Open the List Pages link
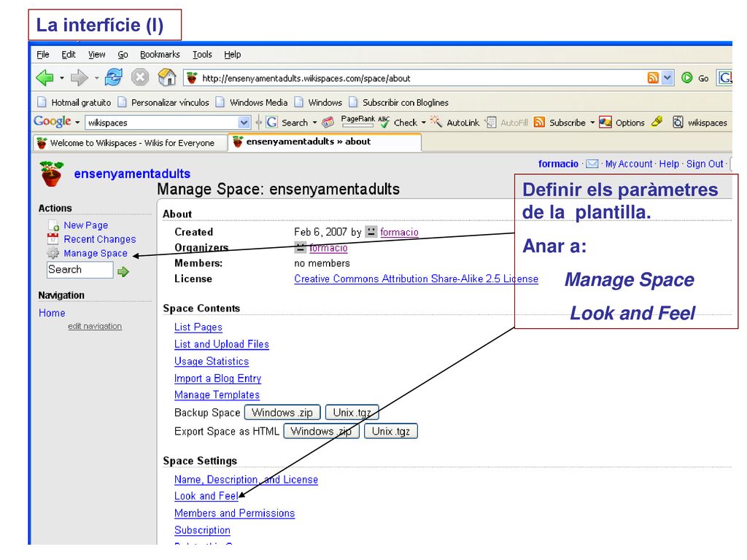Screen dimensions: 747x560 tap(198, 327)
